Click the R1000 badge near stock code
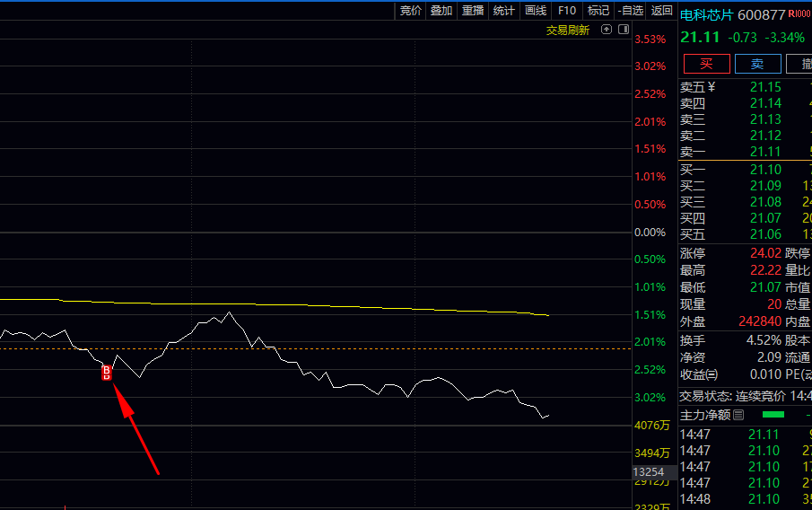The height and width of the screenshot is (510, 812). (799, 14)
